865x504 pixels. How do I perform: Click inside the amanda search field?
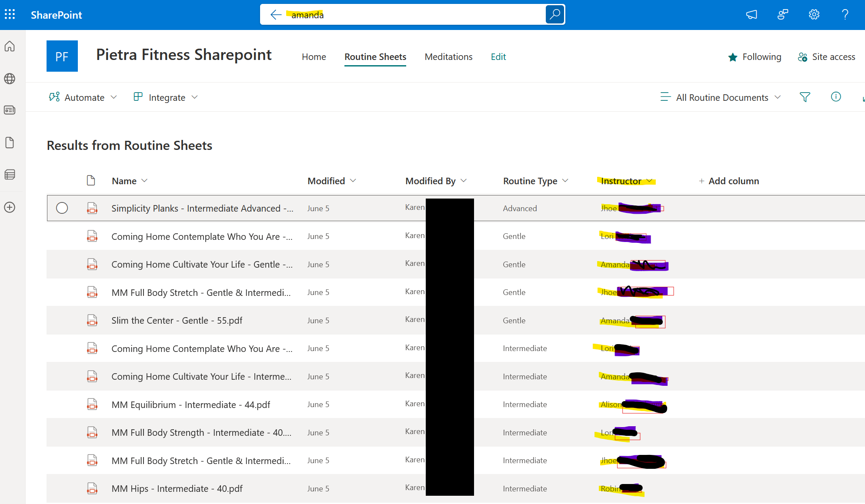[x=391, y=14]
